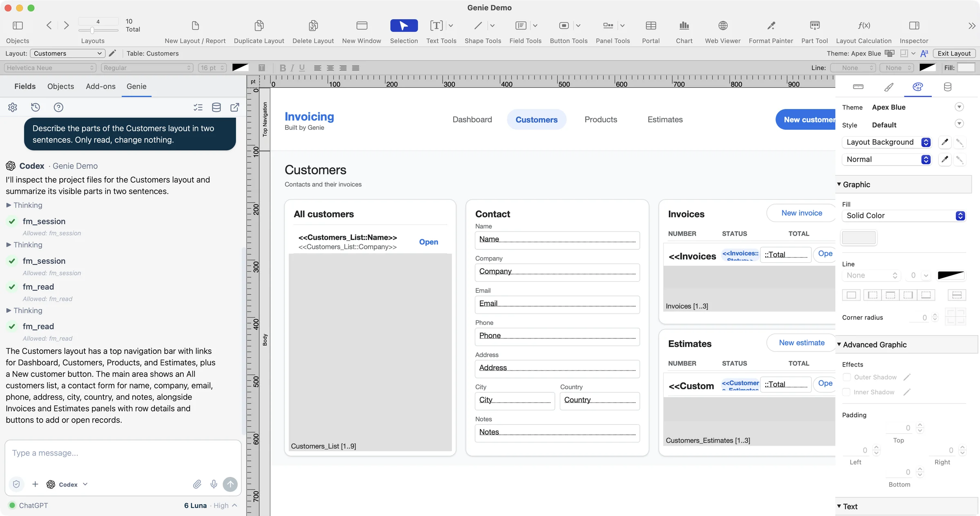Image resolution: width=980 pixels, height=516 pixels.
Task: Open the Layout Background object part dropdown
Action: click(886, 142)
